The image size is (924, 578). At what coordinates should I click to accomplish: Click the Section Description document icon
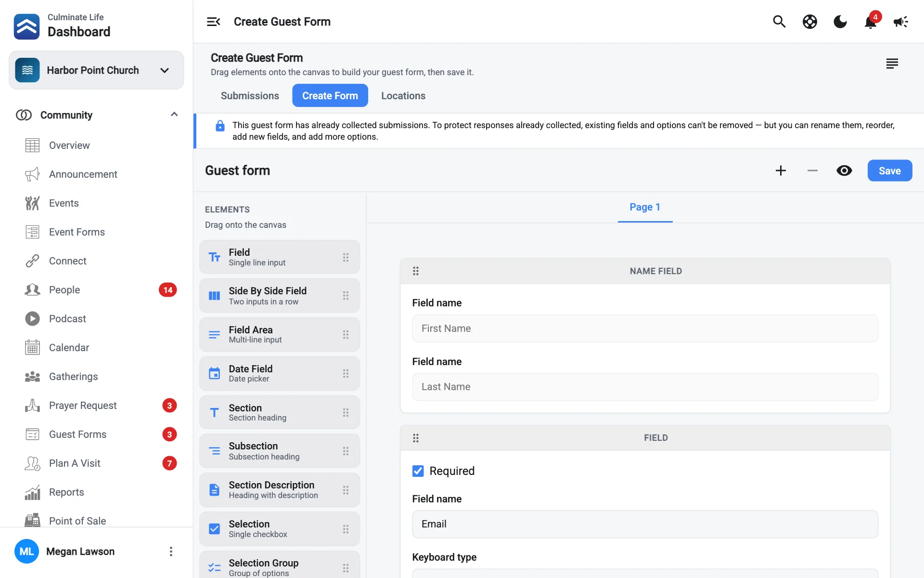(x=214, y=490)
